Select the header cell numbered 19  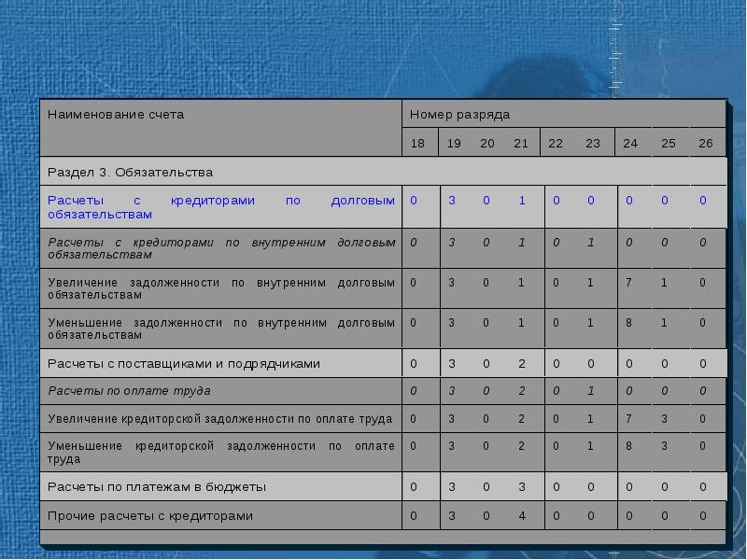coord(454,144)
